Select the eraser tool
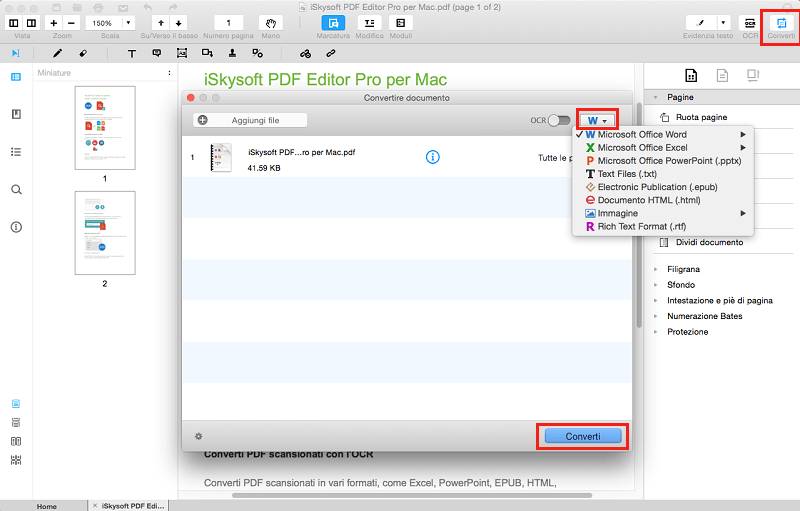 83,53
